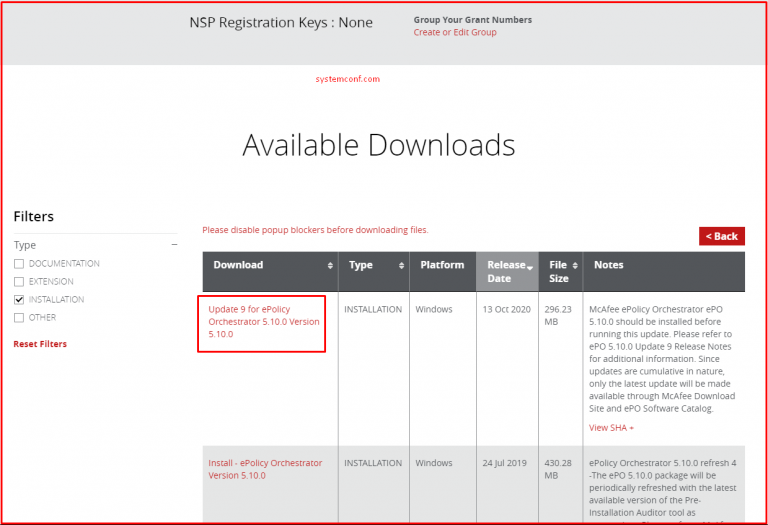Sort table by Type column
Viewport: 768px width, 525px height.
(x=374, y=272)
